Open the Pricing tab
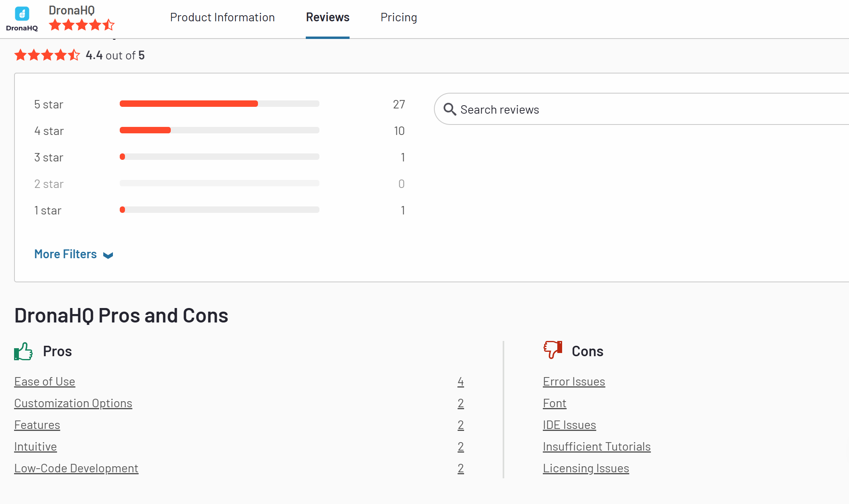The height and width of the screenshot is (504, 849). pyautogui.click(x=399, y=17)
